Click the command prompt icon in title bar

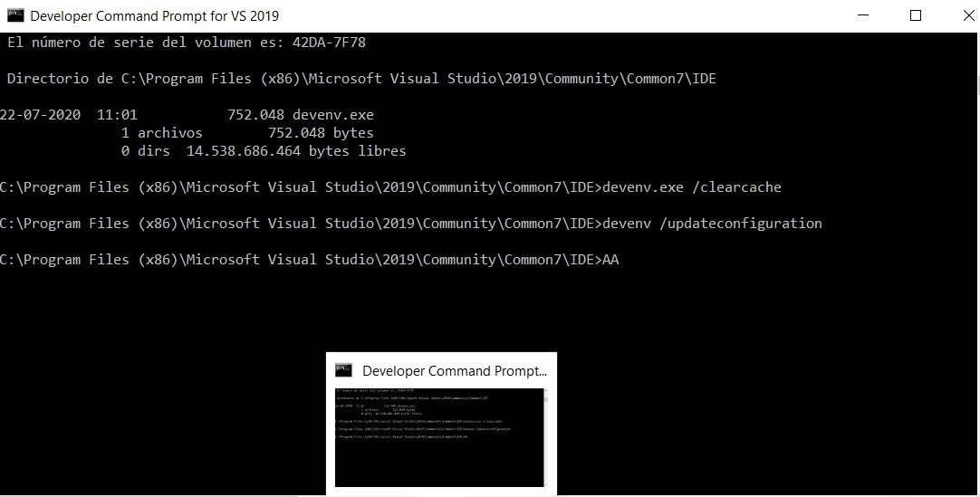pos(15,15)
